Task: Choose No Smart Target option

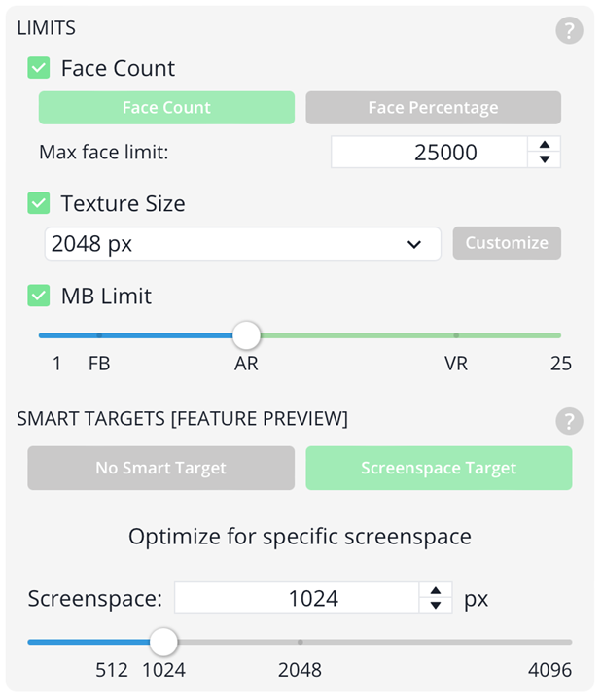Action: [160, 468]
